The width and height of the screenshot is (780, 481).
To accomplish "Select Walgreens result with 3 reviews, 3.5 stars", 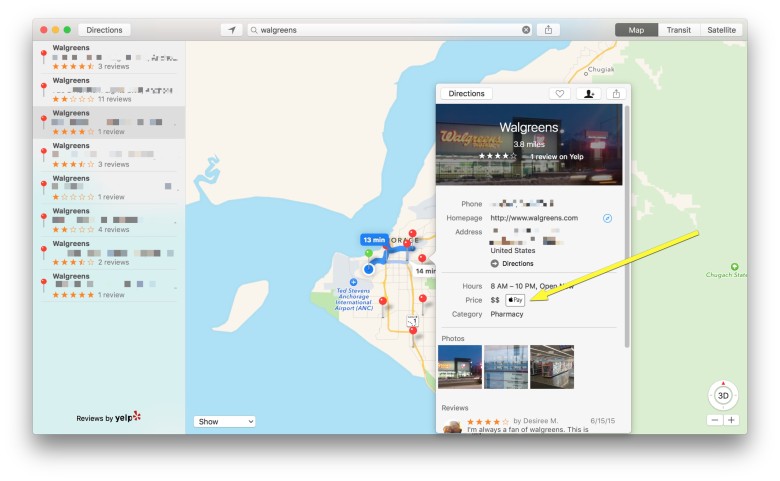I will pos(108,155).
